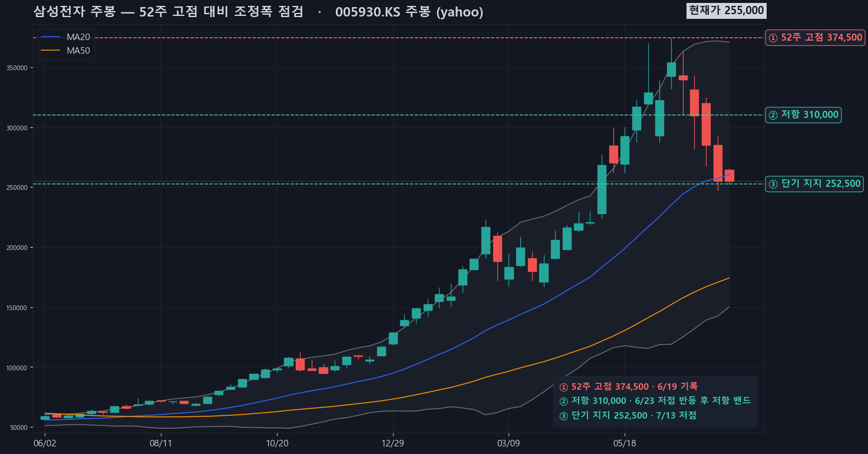Click note line 7/13 저점 in annotation box
The image size is (868, 454).
click(628, 416)
